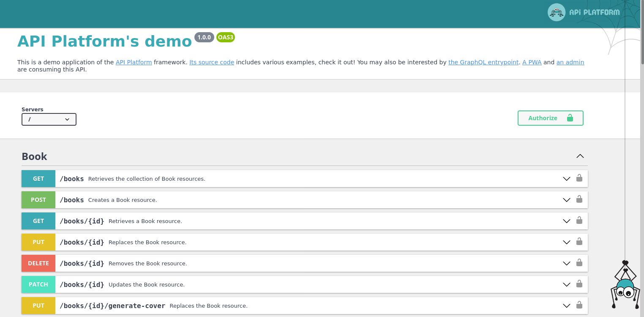
Task: Click lock icon on PATCH /books/{id} row
Action: pyautogui.click(x=579, y=284)
